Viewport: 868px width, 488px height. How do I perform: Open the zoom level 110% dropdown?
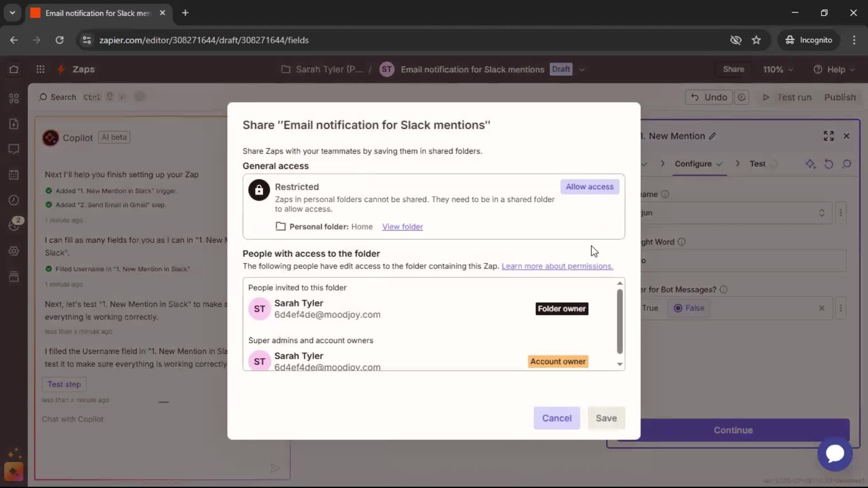point(778,70)
